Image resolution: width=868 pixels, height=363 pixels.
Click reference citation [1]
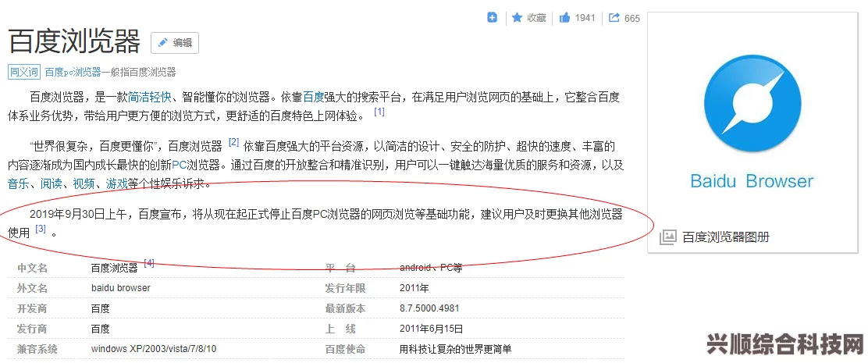379,112
